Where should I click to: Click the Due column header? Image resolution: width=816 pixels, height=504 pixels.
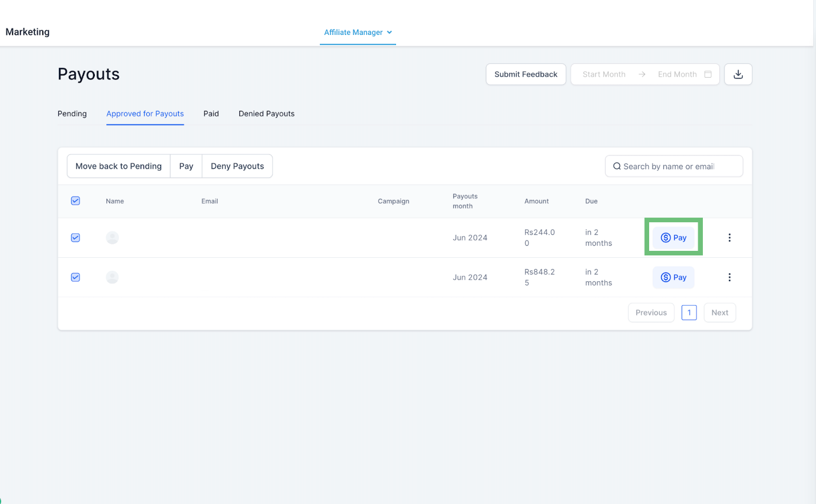click(x=591, y=201)
